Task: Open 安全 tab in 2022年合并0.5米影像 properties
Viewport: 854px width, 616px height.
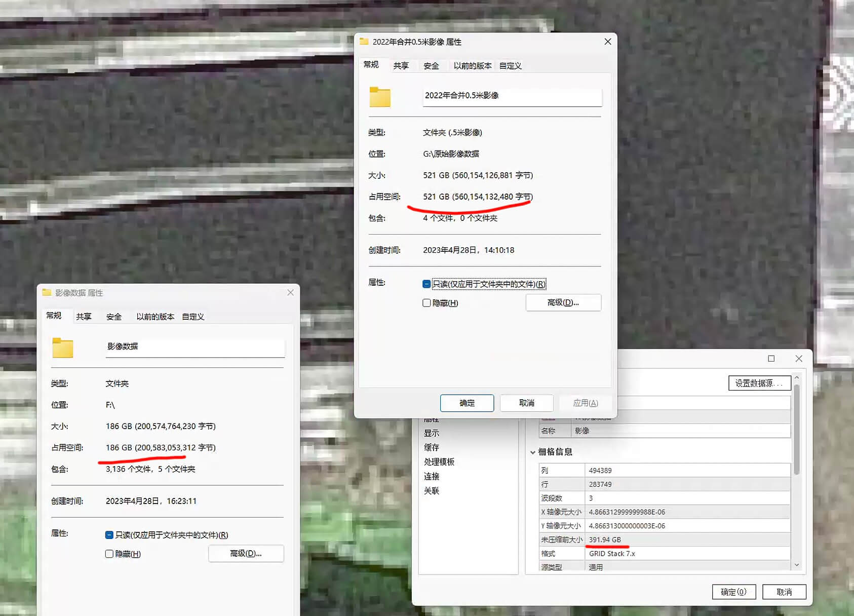Action: 431,66
